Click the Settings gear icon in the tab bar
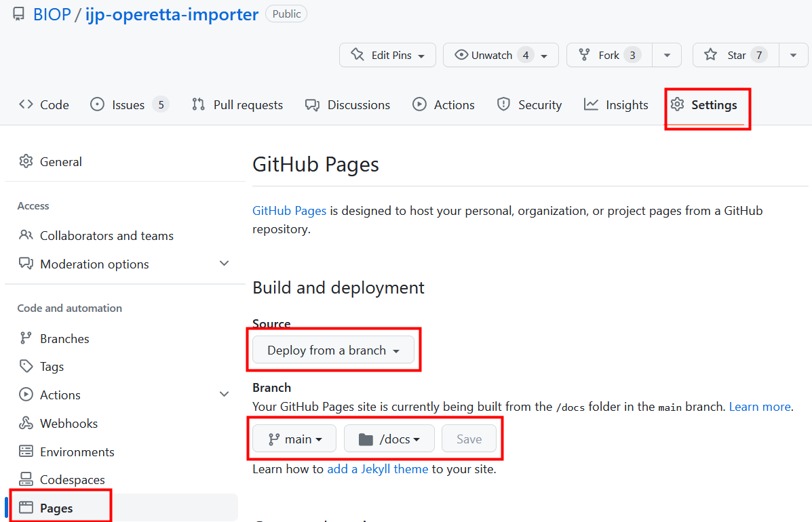The width and height of the screenshot is (812, 522). tap(678, 104)
